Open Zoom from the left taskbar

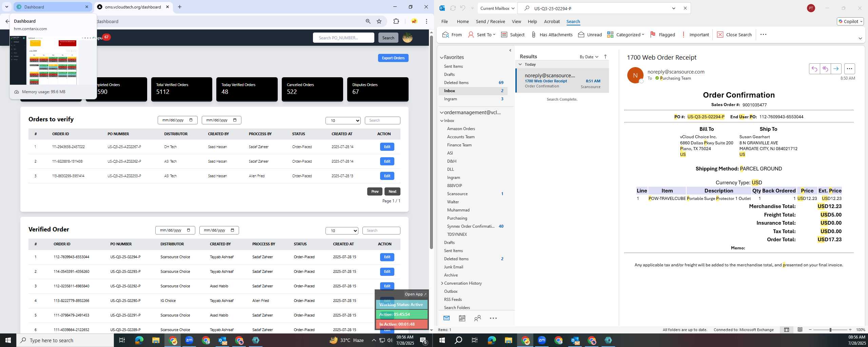189,340
